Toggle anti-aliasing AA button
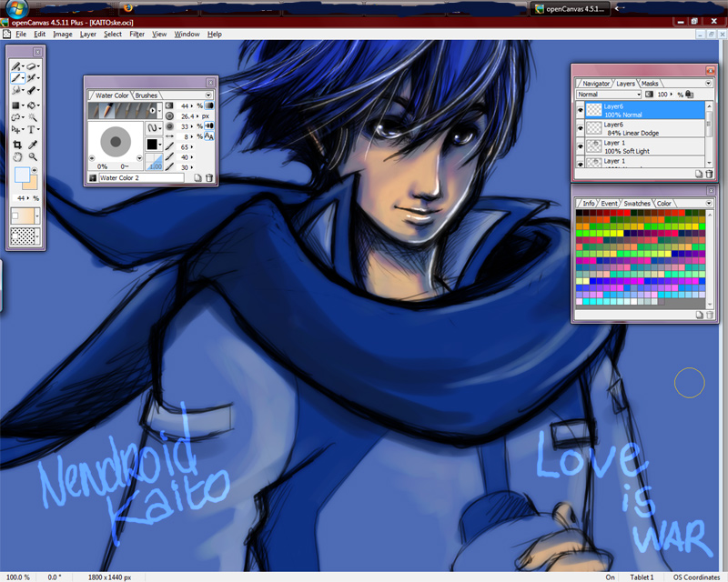This screenshot has width=728, height=582. [209, 136]
